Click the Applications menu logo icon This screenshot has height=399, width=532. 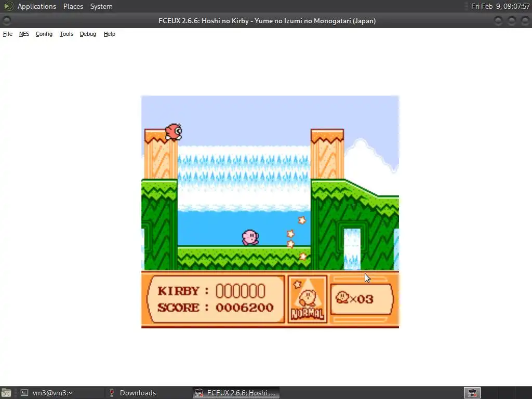[x=8, y=6]
